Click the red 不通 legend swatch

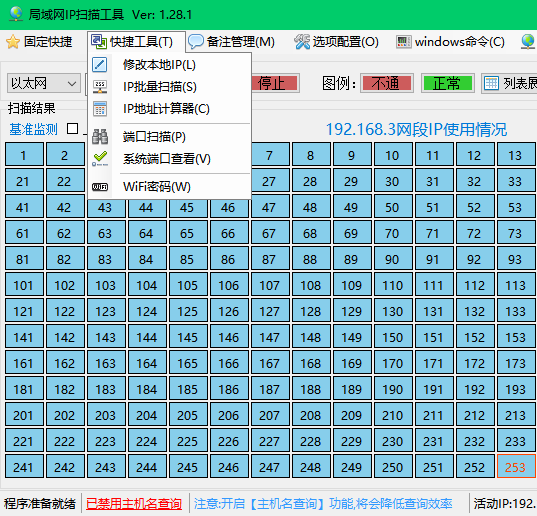(387, 83)
